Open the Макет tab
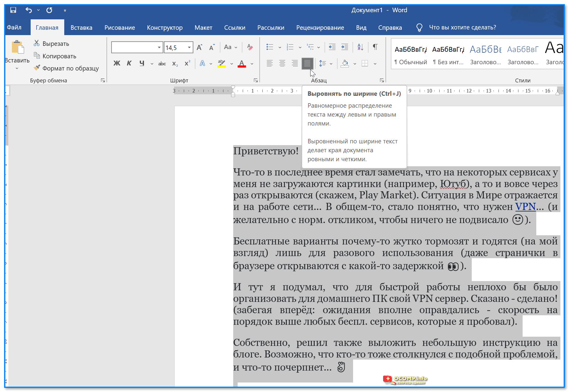Image resolution: width=569 pixels, height=392 pixels. pyautogui.click(x=203, y=27)
